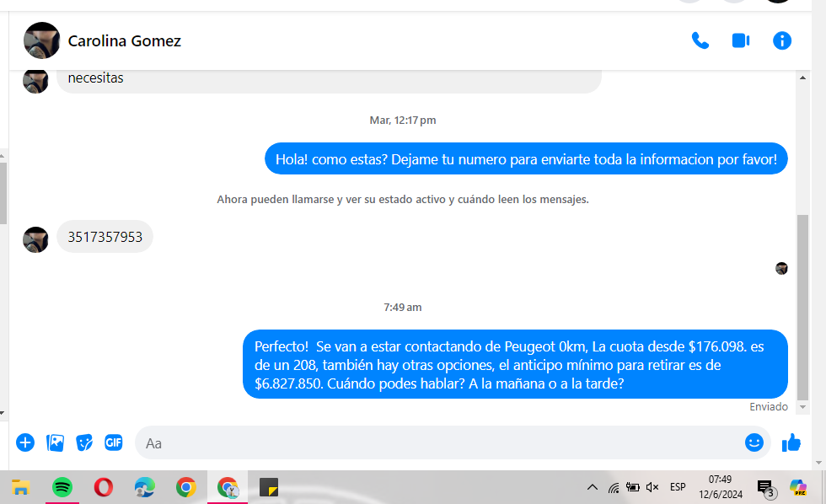Click avatar beside the 3517357953 message
The height and width of the screenshot is (504, 826).
pyautogui.click(x=35, y=239)
